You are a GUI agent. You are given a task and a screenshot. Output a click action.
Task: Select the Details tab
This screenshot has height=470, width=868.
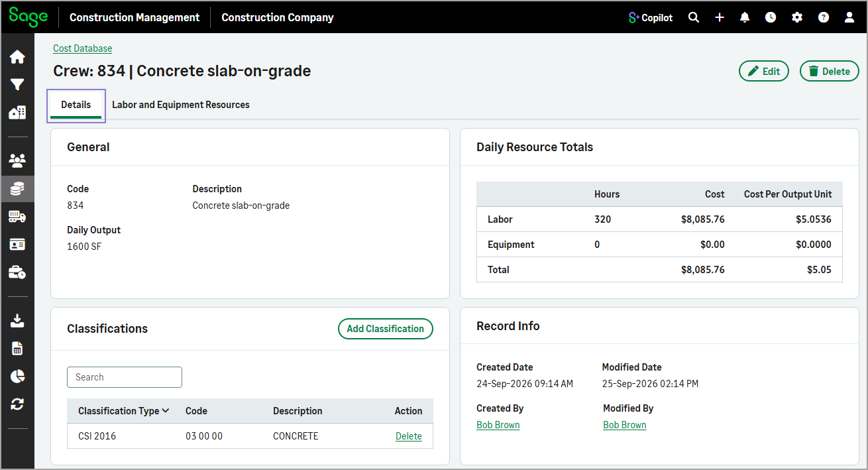tap(76, 105)
